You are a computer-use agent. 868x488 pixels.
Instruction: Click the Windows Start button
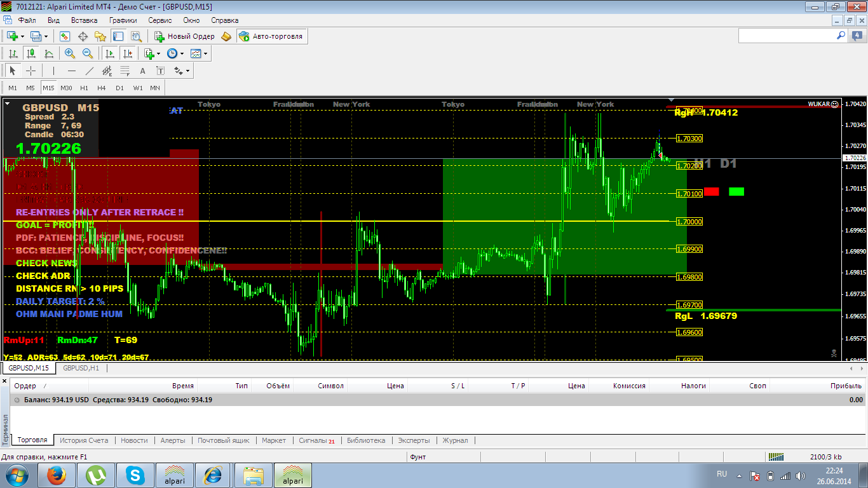[16, 475]
